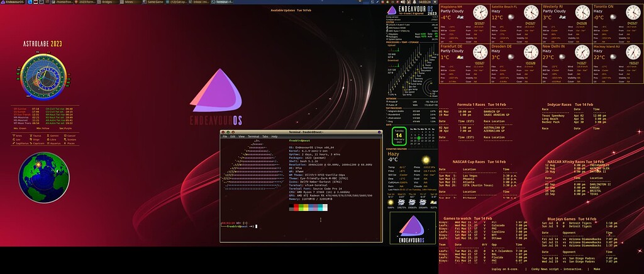The width and height of the screenshot is (644, 274).
Task: Open the EndeavourOS applications menu
Action: click(x=13, y=2)
